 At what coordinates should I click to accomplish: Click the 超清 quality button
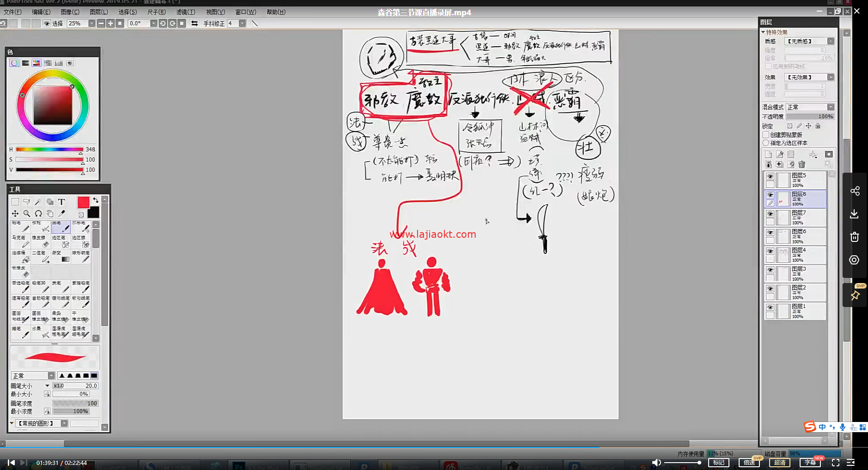tap(780, 463)
